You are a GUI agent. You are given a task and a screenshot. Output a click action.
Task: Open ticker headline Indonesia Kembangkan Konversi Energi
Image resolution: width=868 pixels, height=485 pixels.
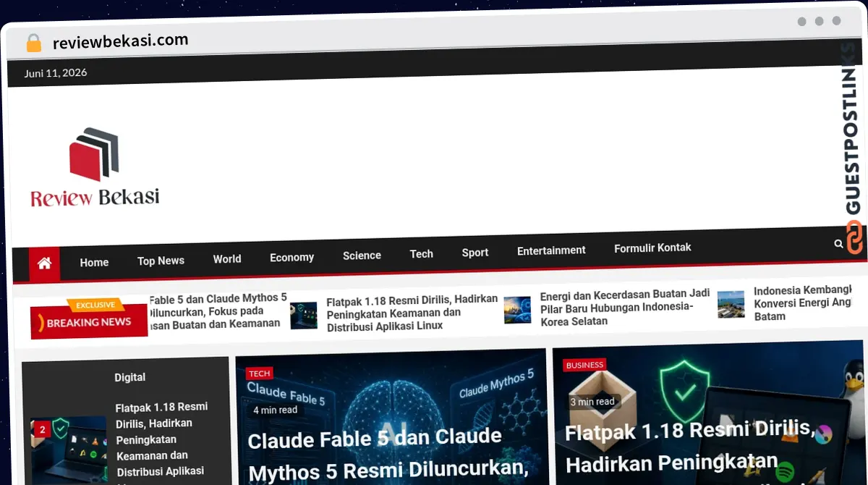click(802, 303)
